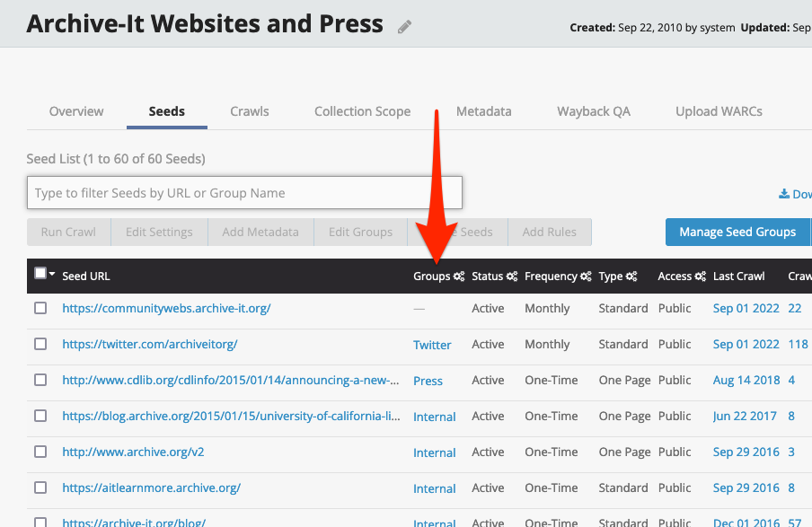812x527 pixels.
Task: Click the gear icon next to Type column
Action: coord(631,277)
